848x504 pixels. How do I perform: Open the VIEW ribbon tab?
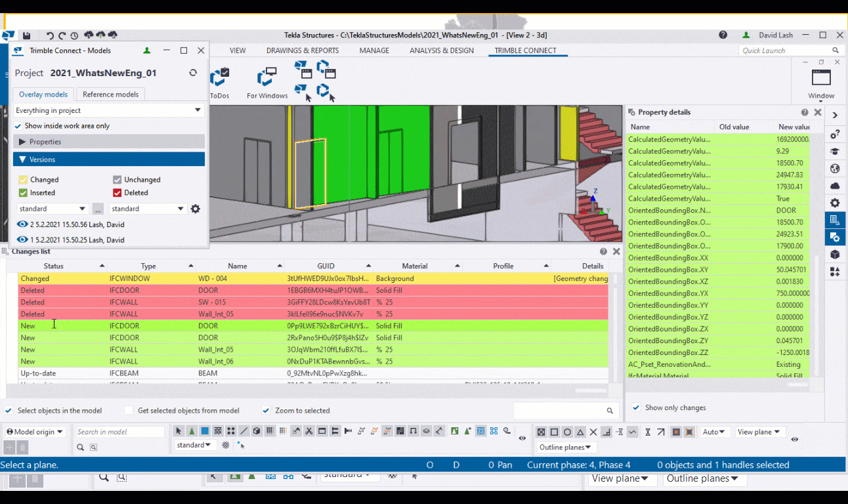click(x=238, y=51)
